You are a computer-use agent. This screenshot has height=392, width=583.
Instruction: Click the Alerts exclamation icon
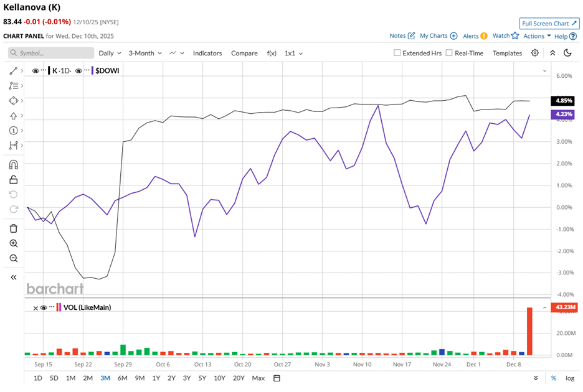tap(484, 36)
